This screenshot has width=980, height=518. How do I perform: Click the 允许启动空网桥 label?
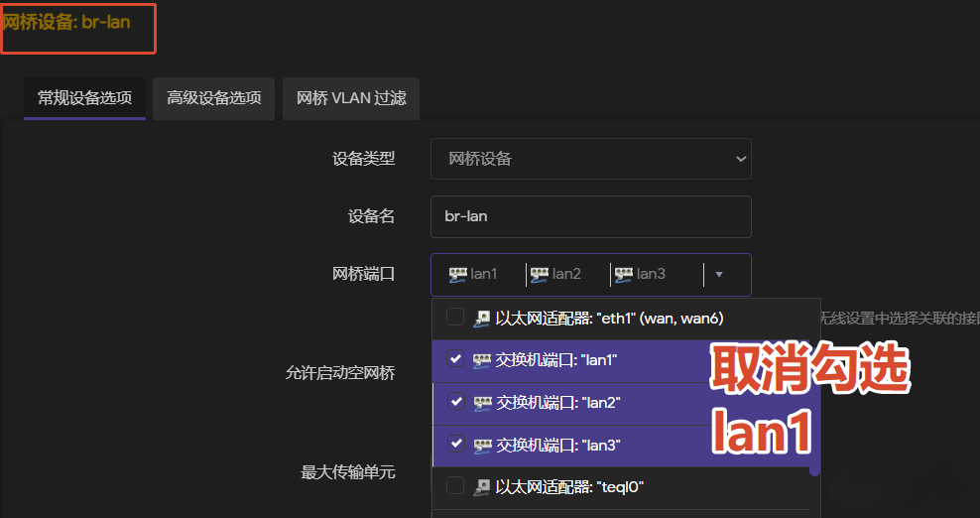340,373
